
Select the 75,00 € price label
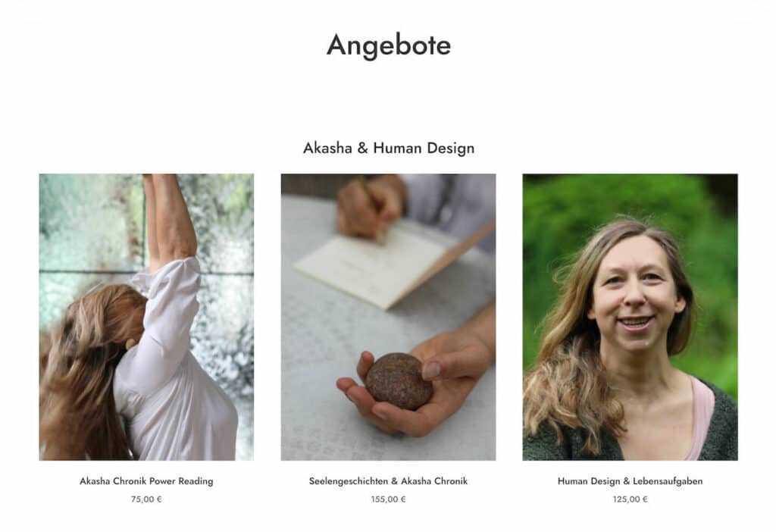pyautogui.click(x=146, y=499)
